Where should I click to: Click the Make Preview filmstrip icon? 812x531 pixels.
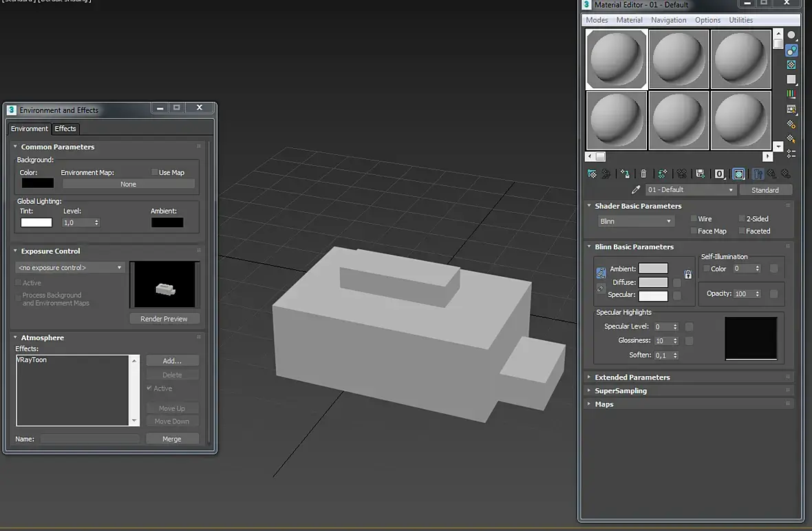click(x=791, y=110)
